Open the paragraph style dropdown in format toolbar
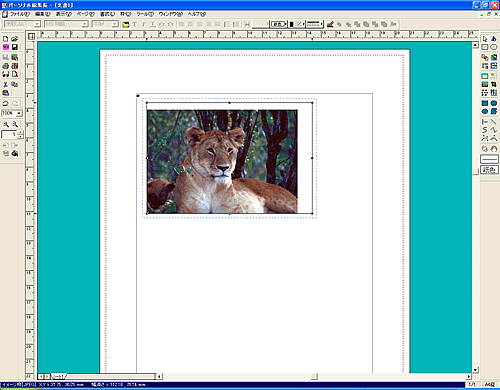The height and width of the screenshot is (390, 500). 38,24
